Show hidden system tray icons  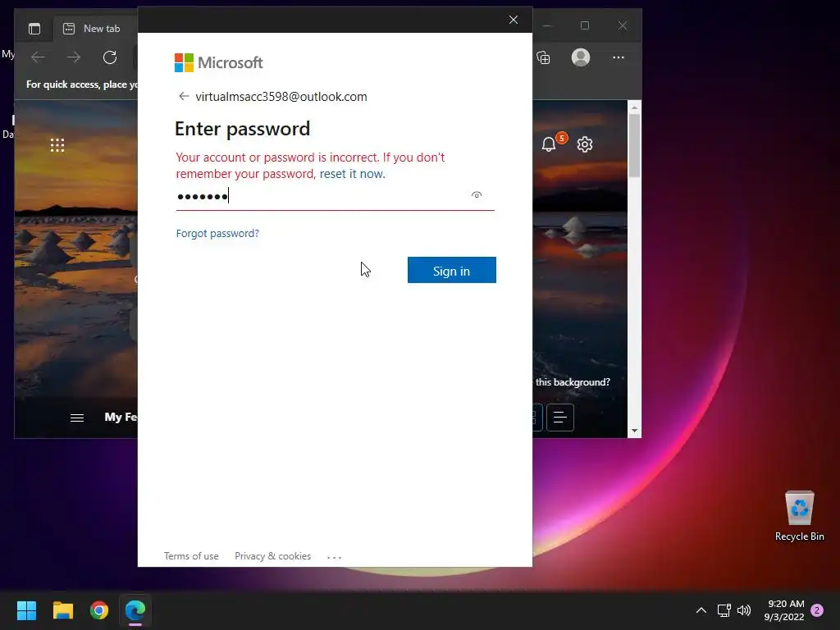click(x=701, y=610)
